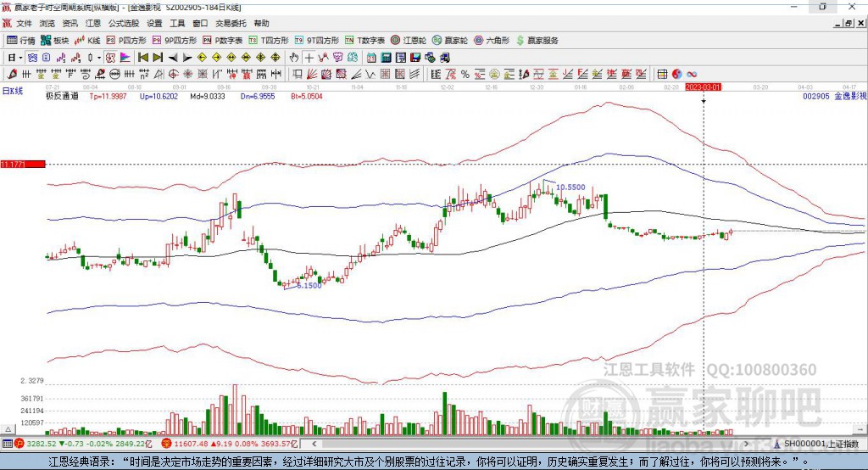Screen dimensions: 868x470
Task: Select the zigzag wave line tool
Action: coord(370,74)
